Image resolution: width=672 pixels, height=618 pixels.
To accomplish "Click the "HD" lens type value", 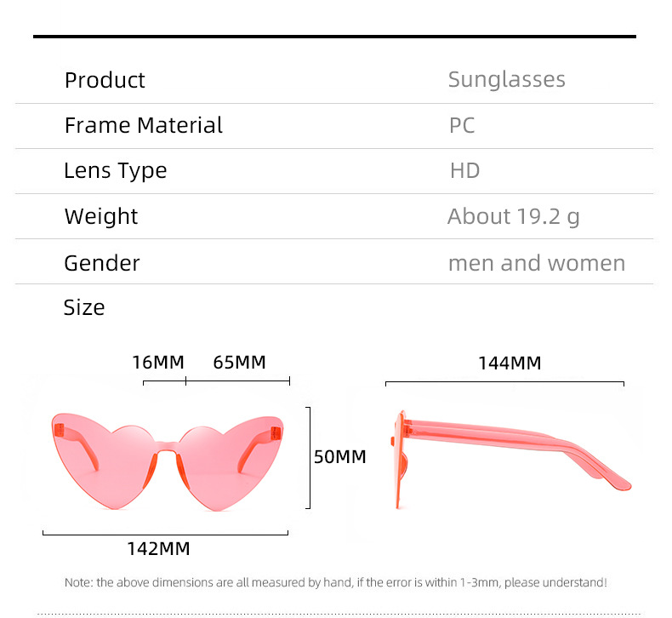I will coord(464,171).
